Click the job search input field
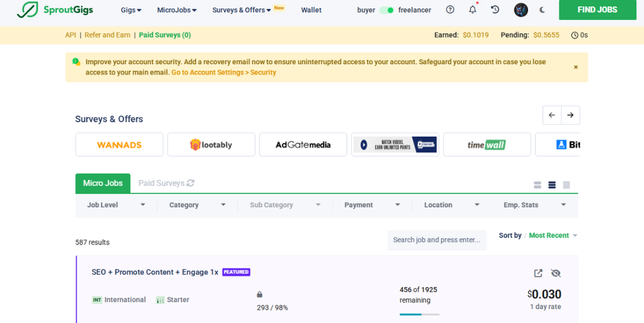Screen dimensions: 644x323 [437, 240]
